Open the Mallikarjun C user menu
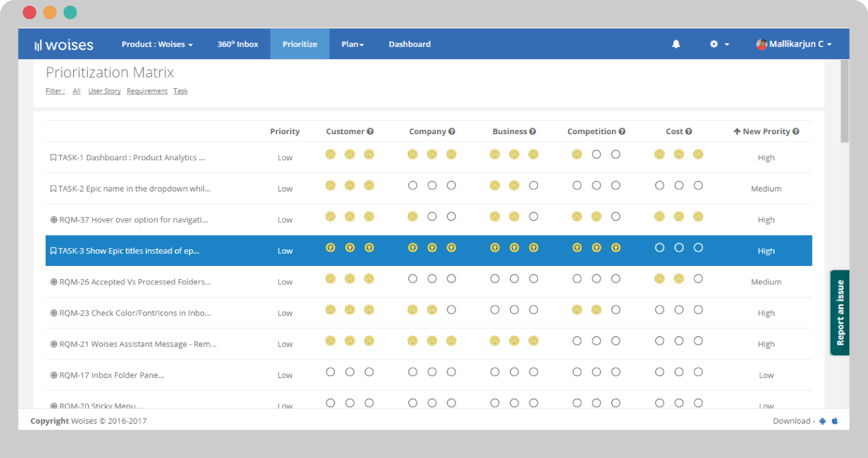 (x=794, y=44)
